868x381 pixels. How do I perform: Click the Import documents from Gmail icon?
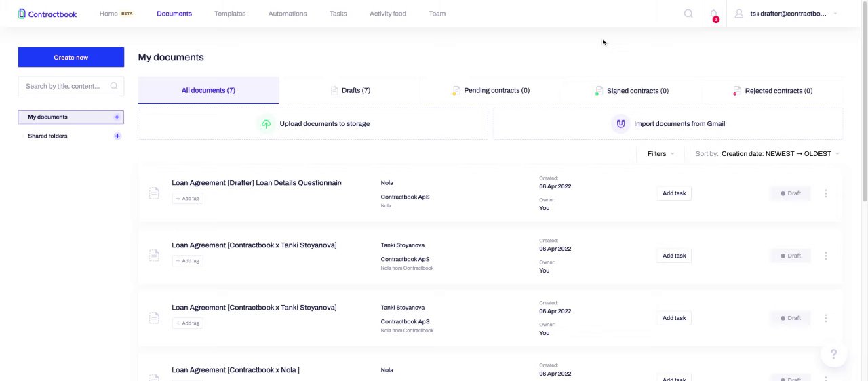620,123
